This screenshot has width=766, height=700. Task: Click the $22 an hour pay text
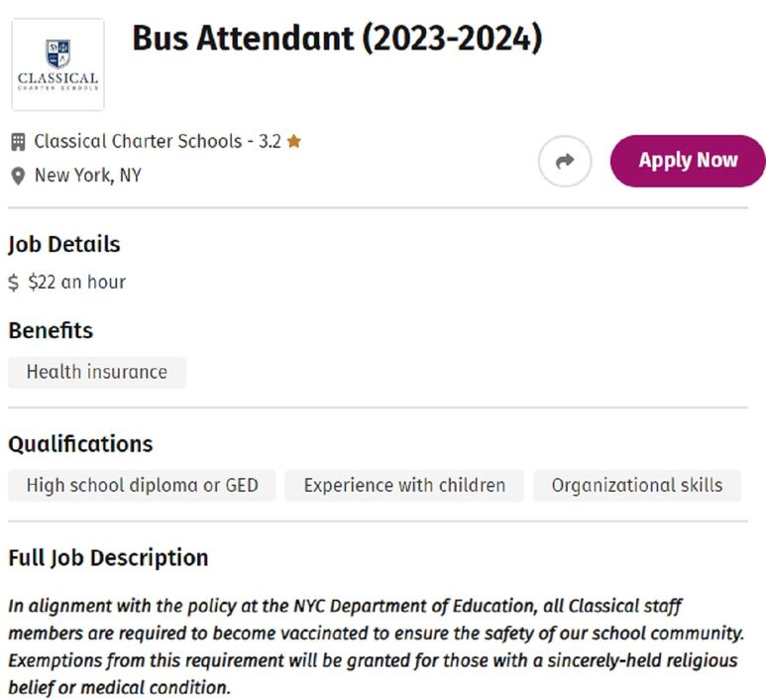pyautogui.click(x=76, y=283)
